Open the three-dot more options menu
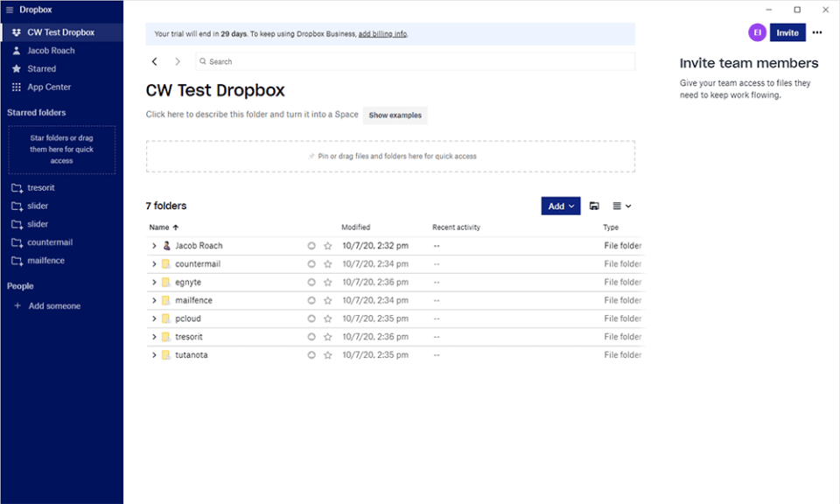This screenshot has height=504, width=840. point(817,32)
